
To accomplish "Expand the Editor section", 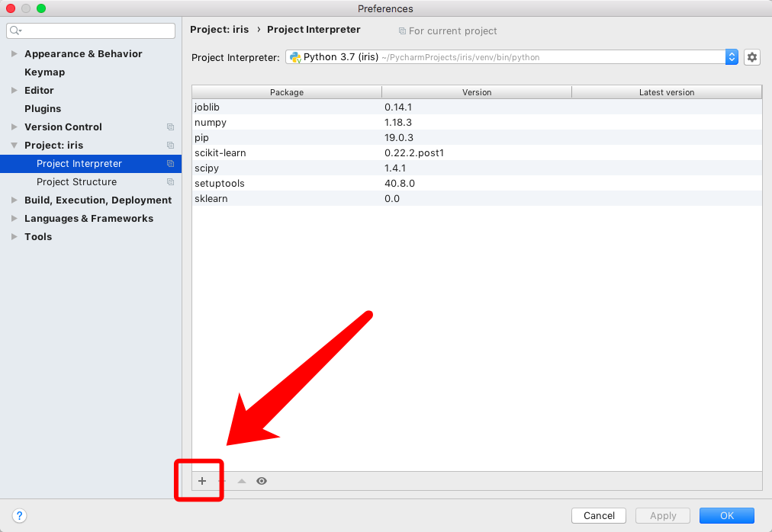I will click(x=14, y=90).
